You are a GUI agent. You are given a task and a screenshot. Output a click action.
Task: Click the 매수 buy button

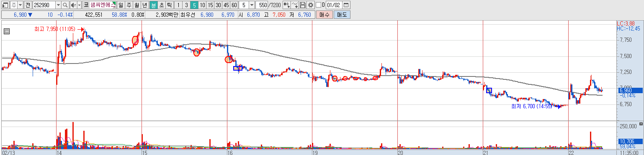click(x=324, y=15)
